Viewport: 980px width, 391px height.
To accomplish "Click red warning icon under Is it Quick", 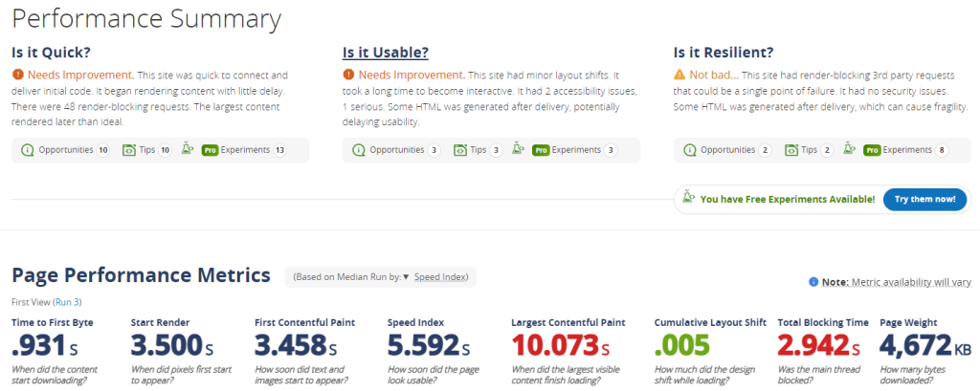I will tap(17, 75).
